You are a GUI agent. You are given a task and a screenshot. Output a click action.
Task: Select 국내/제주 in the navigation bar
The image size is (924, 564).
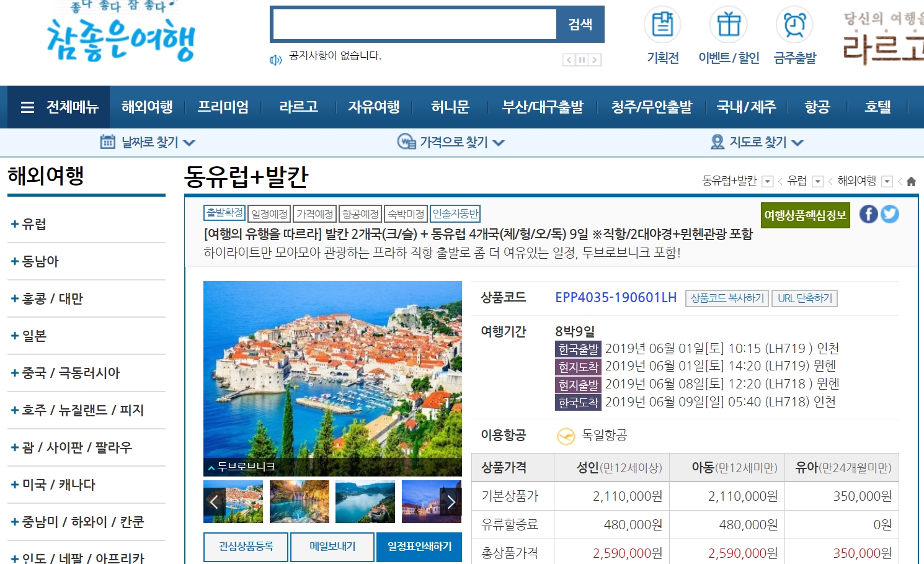click(747, 107)
